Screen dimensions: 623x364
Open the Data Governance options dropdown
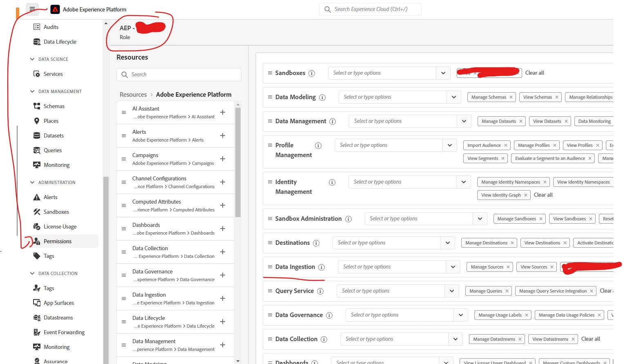click(460, 315)
